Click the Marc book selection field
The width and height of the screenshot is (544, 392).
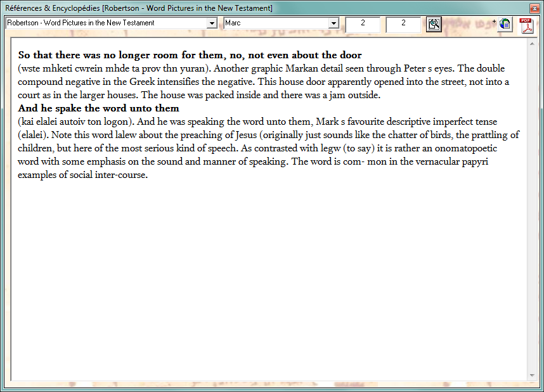[281, 23]
